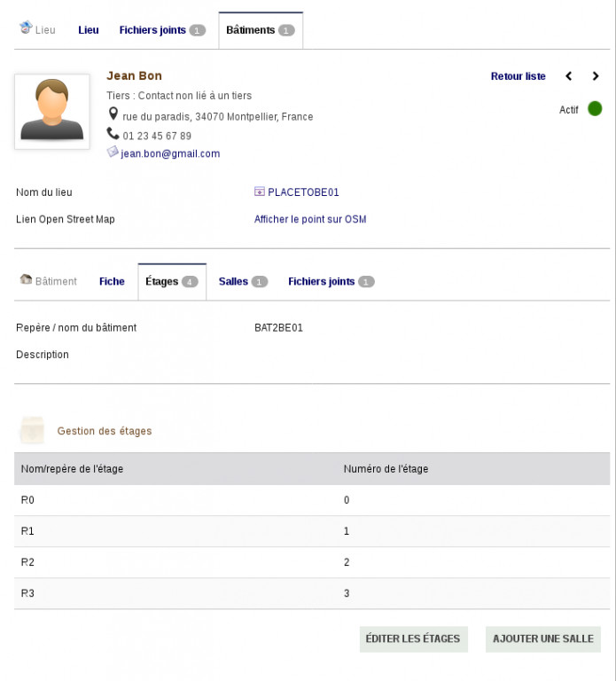616x681 pixels.
Task: Select the Salles tab
Action: pyautogui.click(x=242, y=281)
